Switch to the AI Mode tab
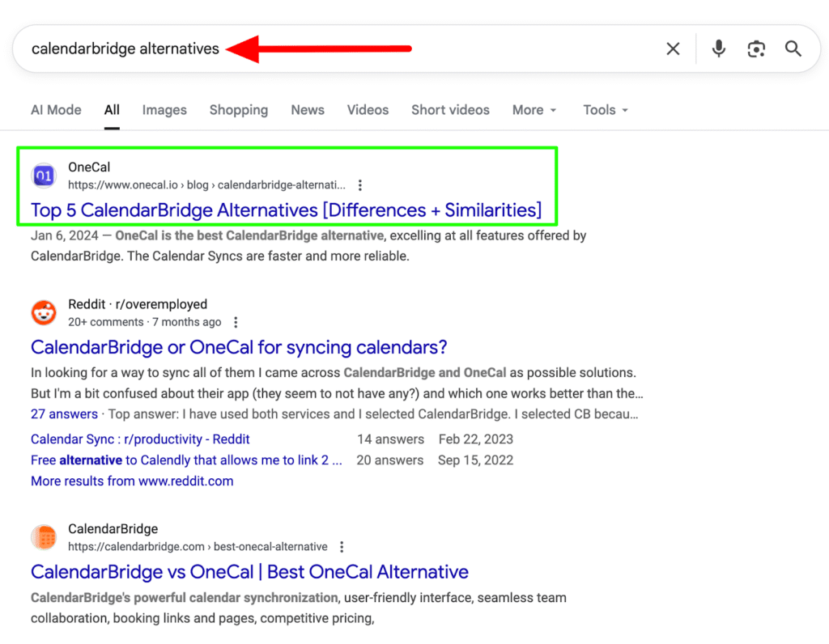This screenshot has width=829, height=644. 56,110
